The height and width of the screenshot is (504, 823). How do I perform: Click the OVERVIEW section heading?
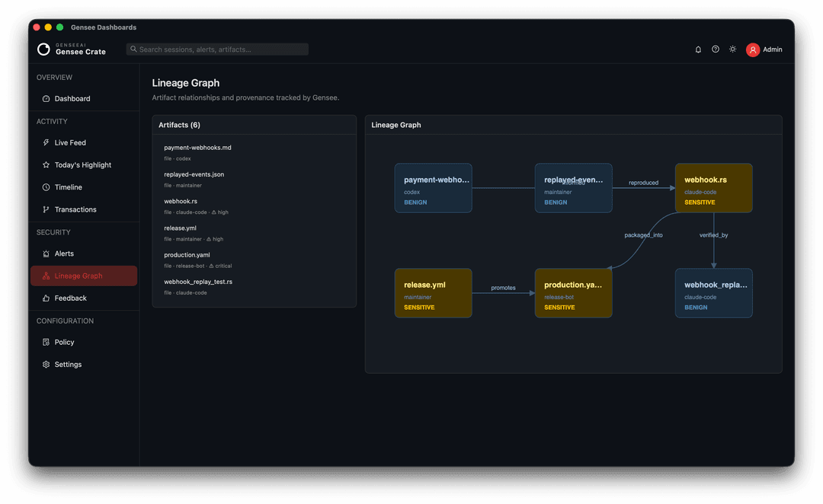54,77
